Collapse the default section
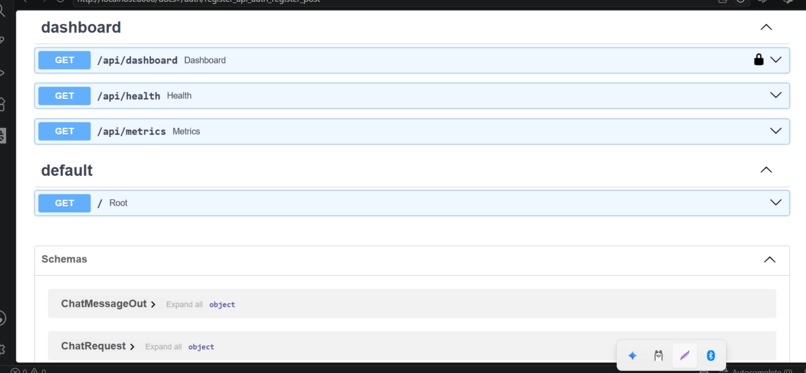 point(766,170)
